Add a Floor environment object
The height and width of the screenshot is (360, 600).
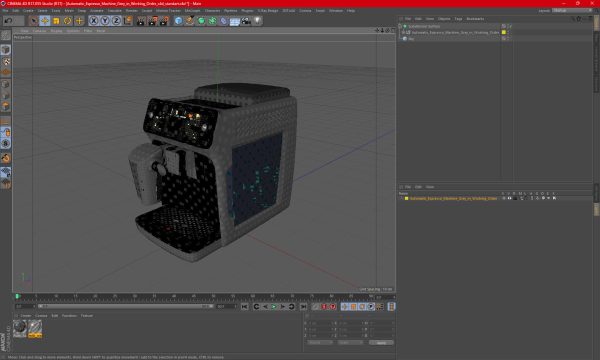click(x=235, y=21)
